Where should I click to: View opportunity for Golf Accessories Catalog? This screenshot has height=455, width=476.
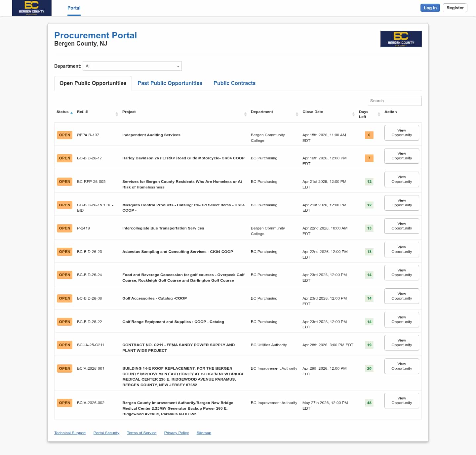coord(402,296)
